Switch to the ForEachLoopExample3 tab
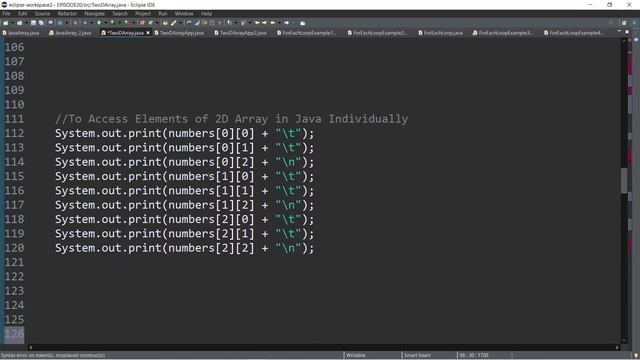 (503, 33)
